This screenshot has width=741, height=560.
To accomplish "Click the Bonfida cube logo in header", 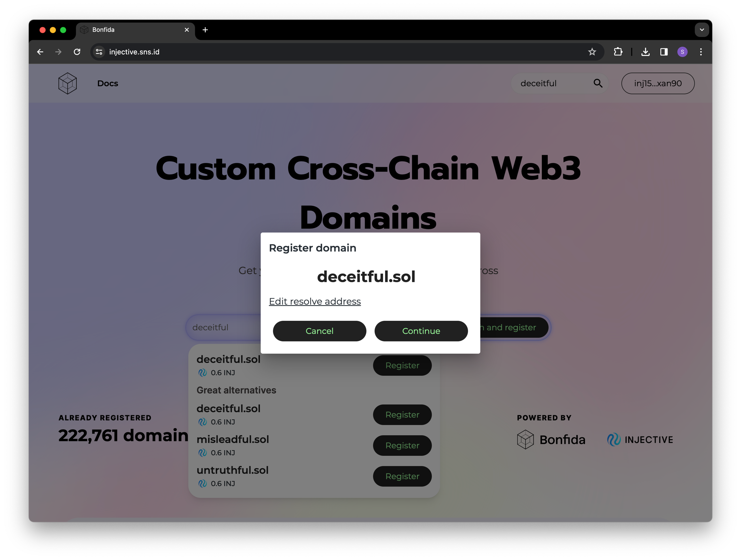I will (67, 83).
